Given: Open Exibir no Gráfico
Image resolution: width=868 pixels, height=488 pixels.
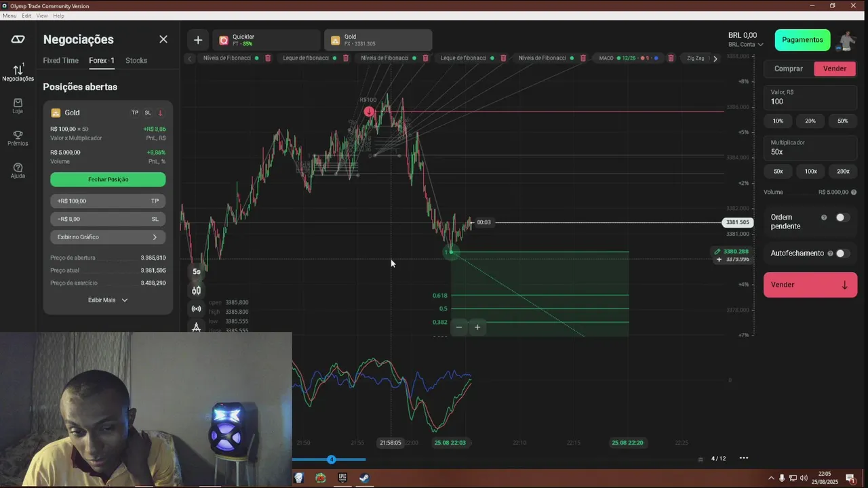Looking at the screenshot, I should 108,237.
